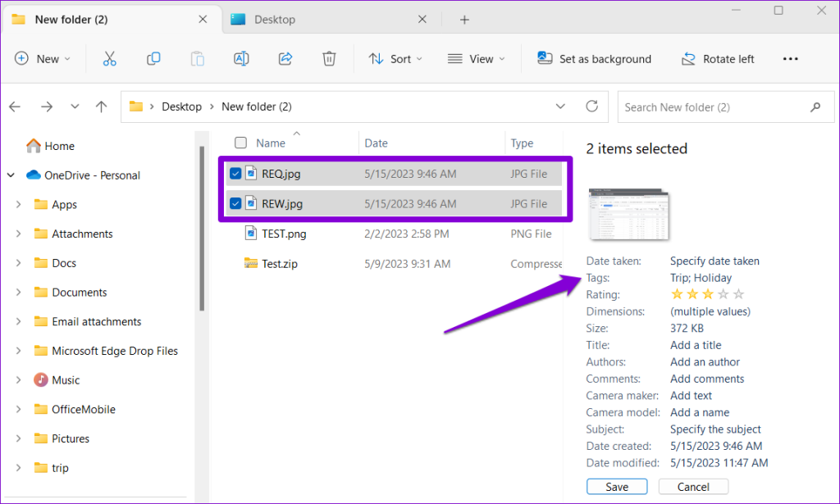
Task: Click the search magnifier icon
Action: (815, 107)
